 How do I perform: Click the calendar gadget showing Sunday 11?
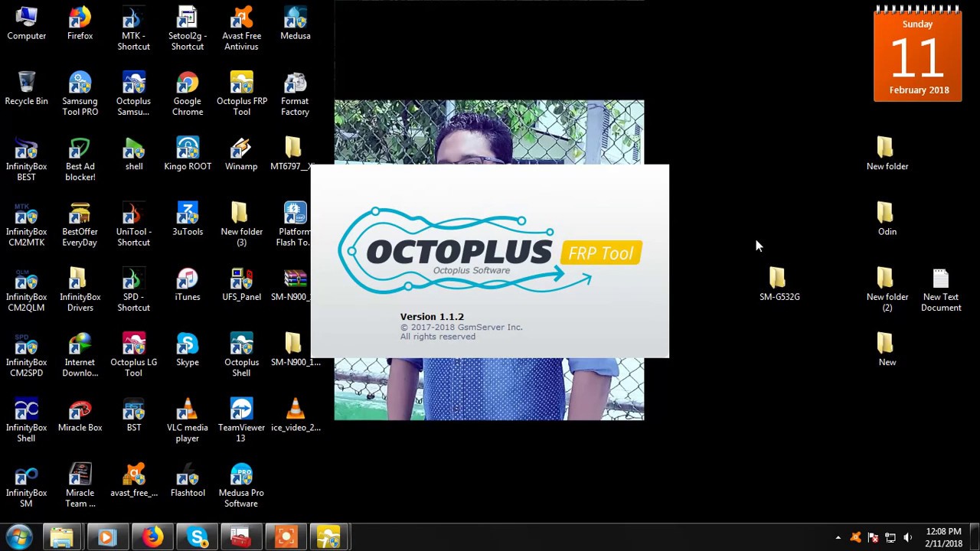[917, 54]
